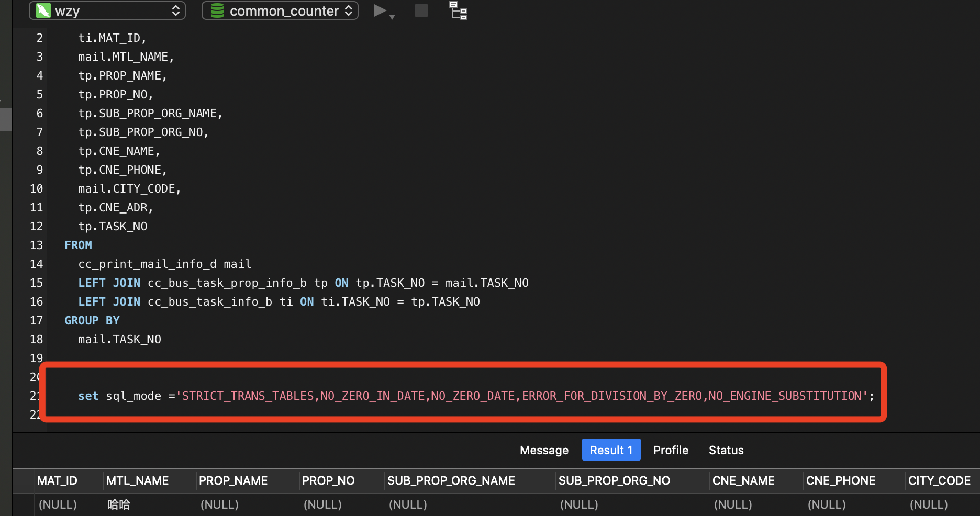Click the set sql_mode statement line
Viewport: 980px width, 516px height.
pos(476,396)
